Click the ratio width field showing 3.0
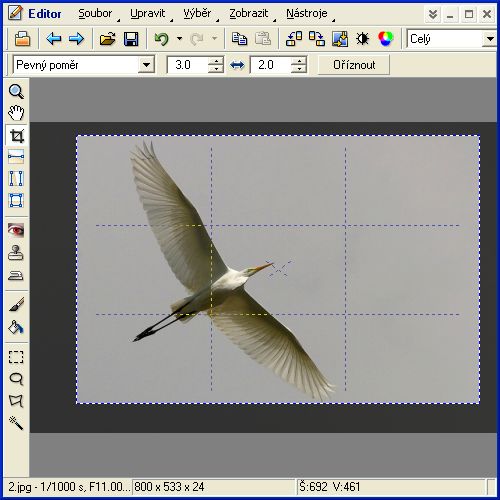 tap(187, 65)
